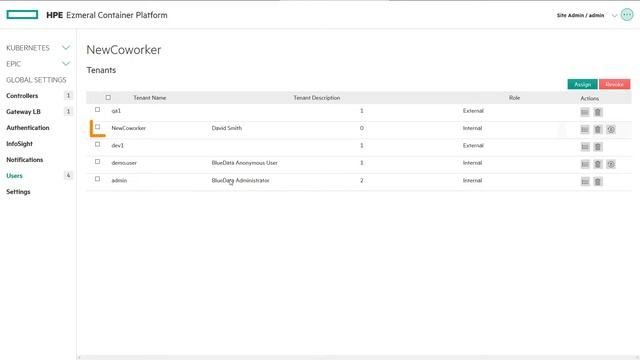Click the demo.user name cell
Viewport: 640px width, 360px height.
point(124,163)
